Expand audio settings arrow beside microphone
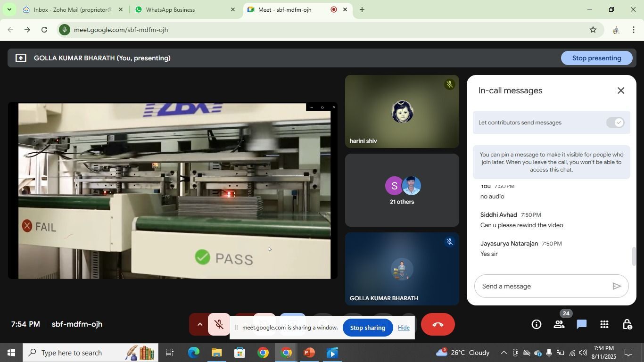The height and width of the screenshot is (362, 644). point(199,324)
